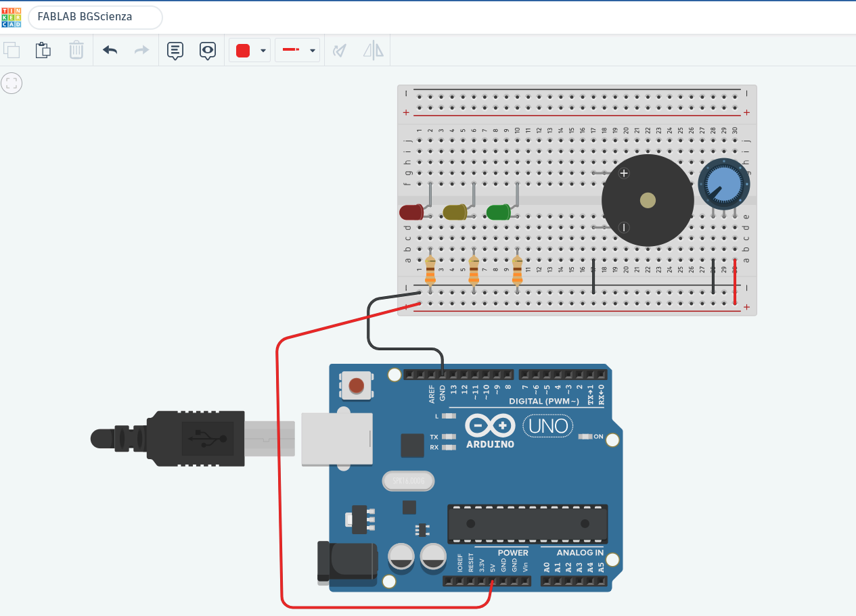
Task: Redo the undone action
Action: coord(141,50)
